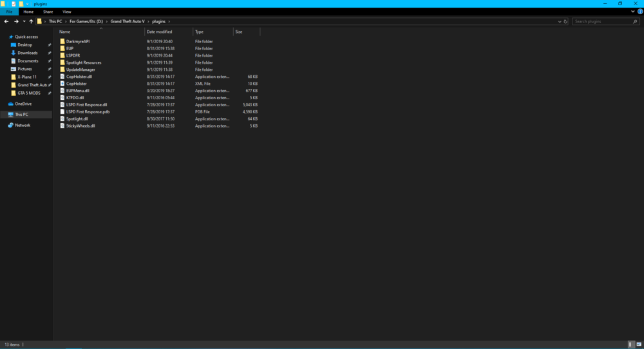Open the recent locations dropdown arrow
Image resolution: width=644 pixels, height=349 pixels.
point(24,21)
